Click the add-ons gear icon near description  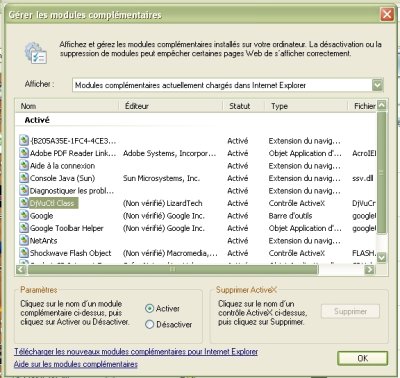click(36, 53)
